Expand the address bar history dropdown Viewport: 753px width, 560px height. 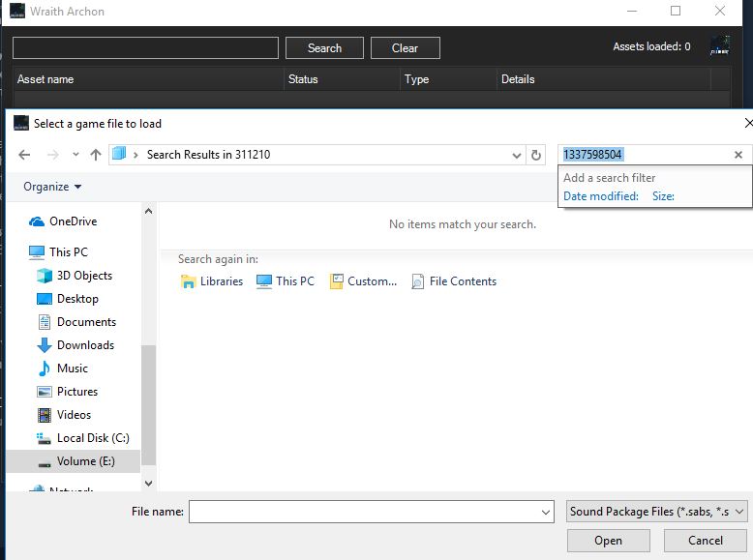516,155
